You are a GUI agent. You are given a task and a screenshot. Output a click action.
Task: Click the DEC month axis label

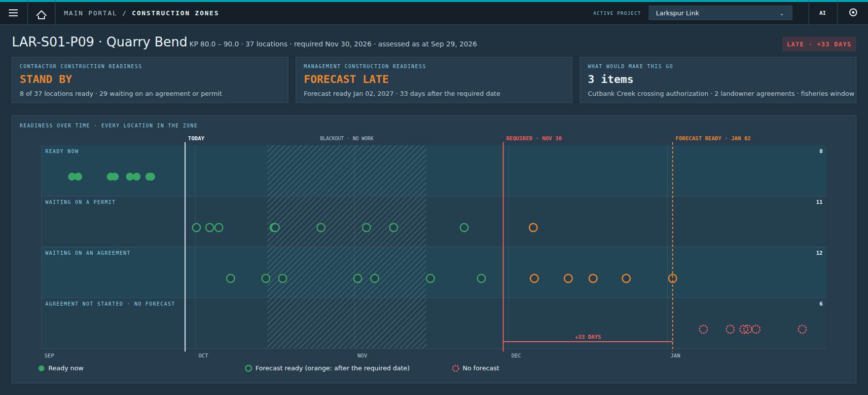pyautogui.click(x=516, y=356)
